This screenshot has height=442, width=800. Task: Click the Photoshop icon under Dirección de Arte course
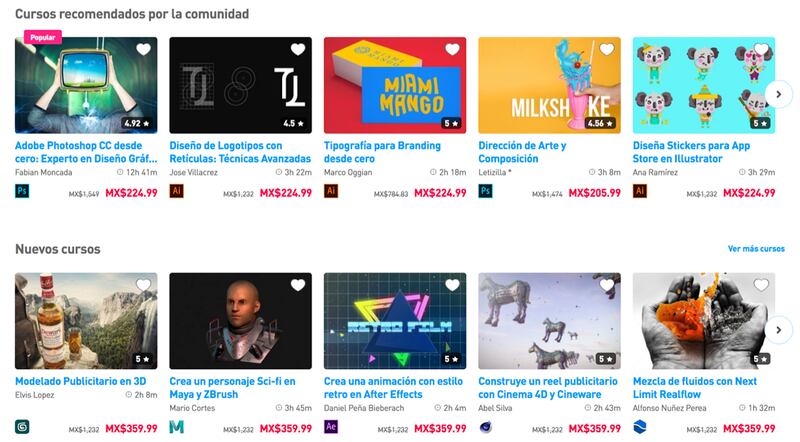click(486, 191)
